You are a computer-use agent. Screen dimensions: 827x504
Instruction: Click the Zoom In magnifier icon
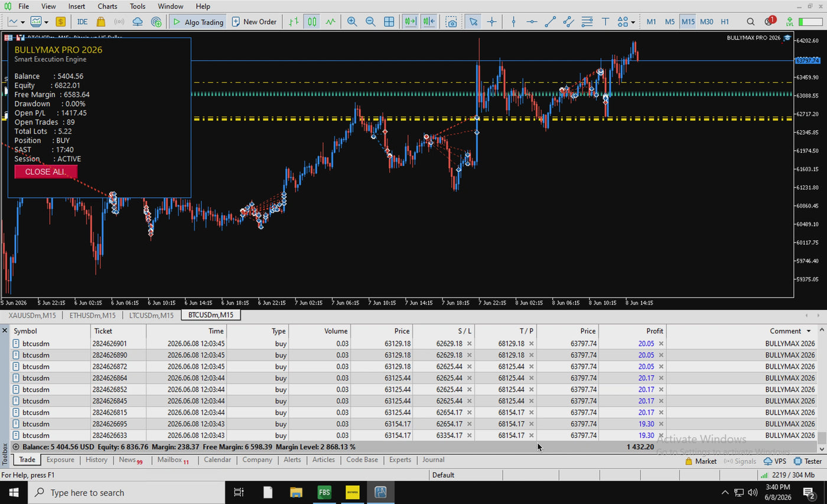click(352, 22)
